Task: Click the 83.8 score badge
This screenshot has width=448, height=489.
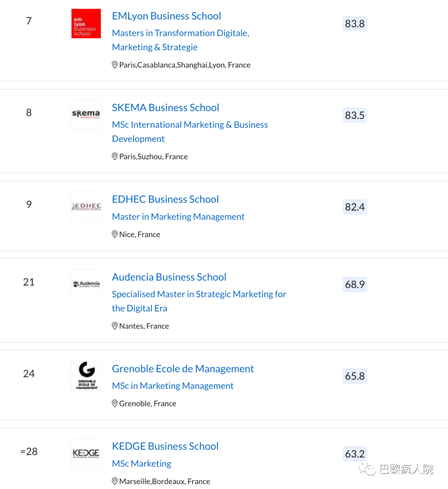Action: (355, 24)
